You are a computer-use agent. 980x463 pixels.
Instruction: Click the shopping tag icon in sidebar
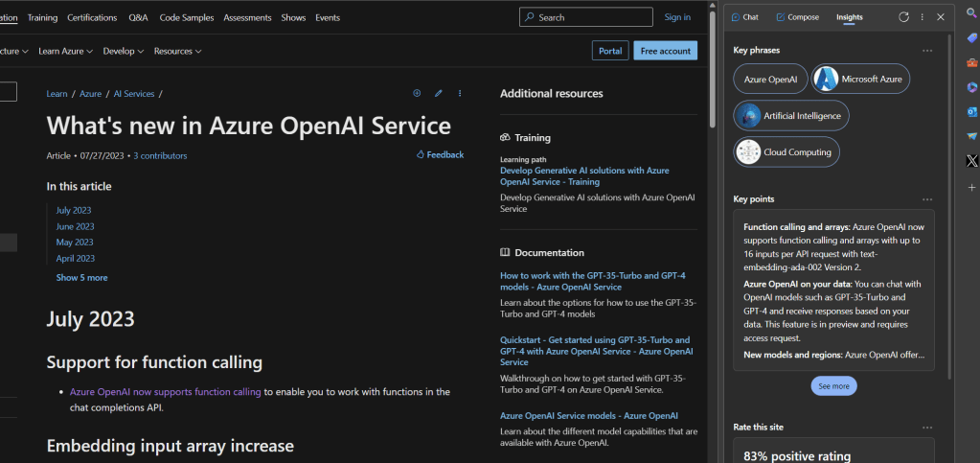[971, 37]
